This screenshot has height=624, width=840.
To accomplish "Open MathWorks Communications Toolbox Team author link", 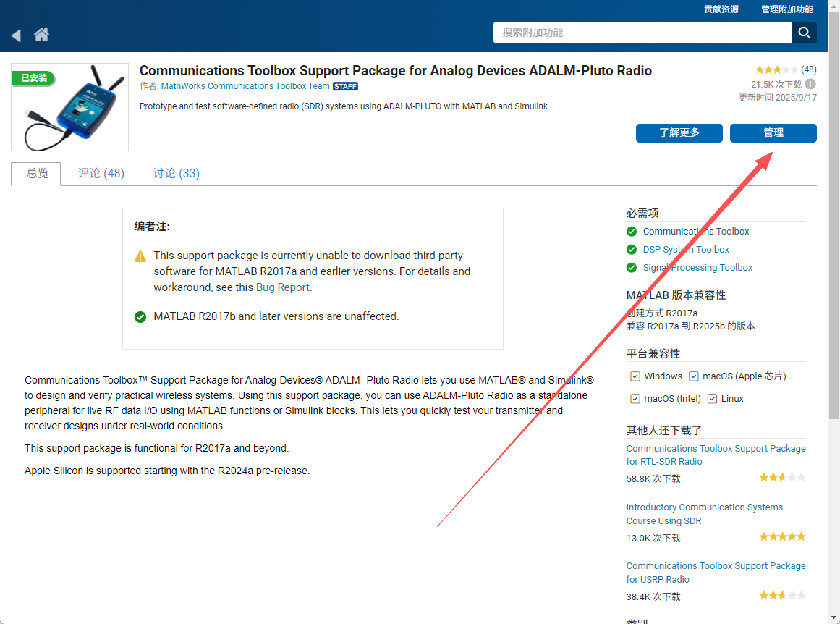I will 245,86.
